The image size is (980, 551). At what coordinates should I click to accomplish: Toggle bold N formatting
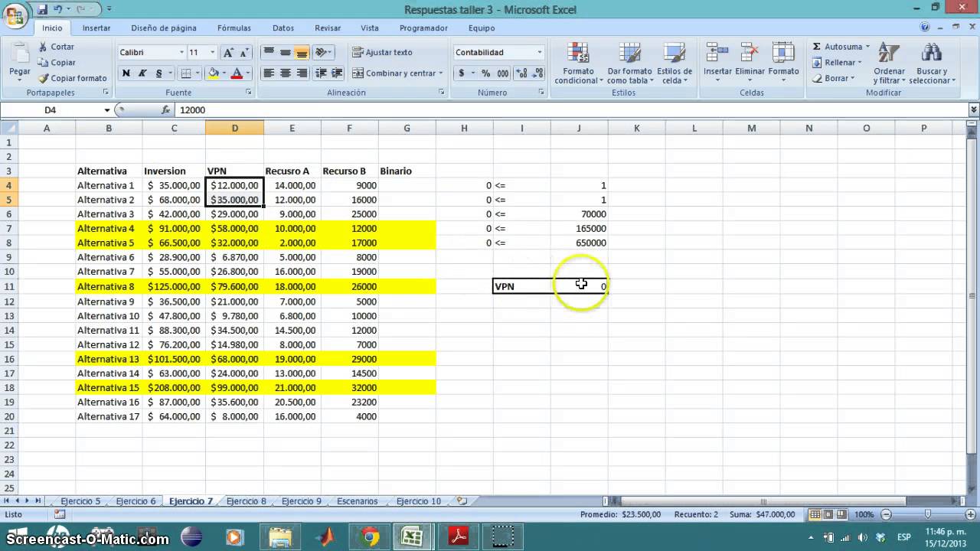coord(126,73)
